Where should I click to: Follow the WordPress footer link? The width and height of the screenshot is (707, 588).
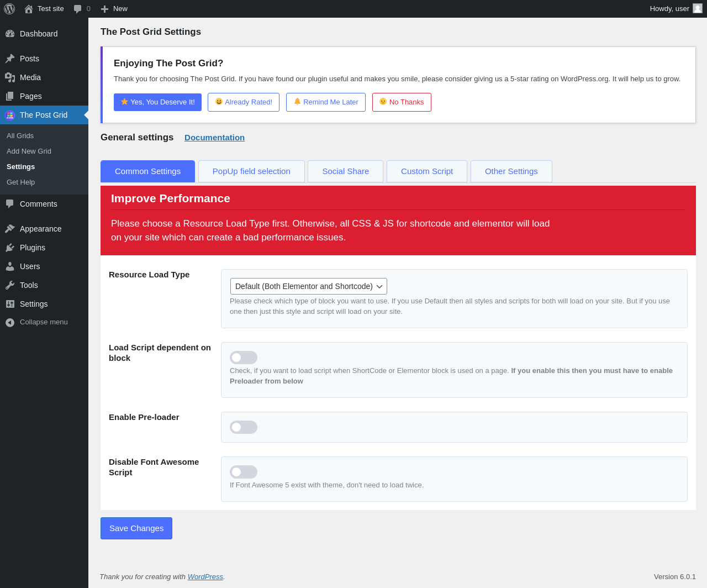pos(205,577)
